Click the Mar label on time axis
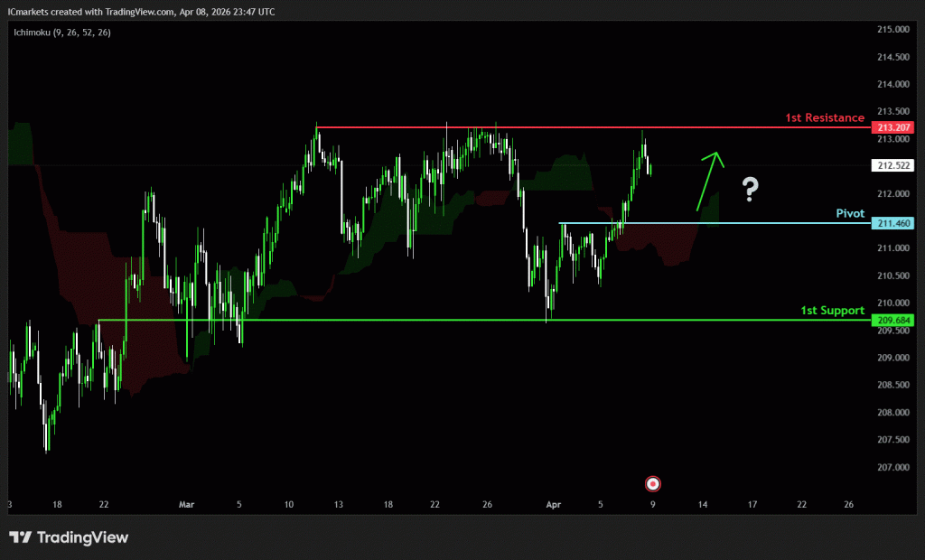This screenshot has width=925, height=560. click(x=187, y=504)
